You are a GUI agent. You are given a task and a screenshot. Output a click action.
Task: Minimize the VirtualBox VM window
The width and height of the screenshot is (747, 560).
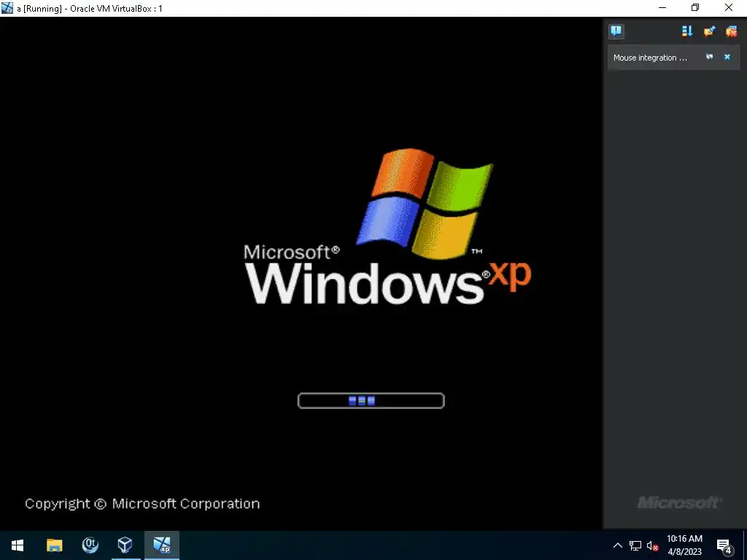point(662,7)
